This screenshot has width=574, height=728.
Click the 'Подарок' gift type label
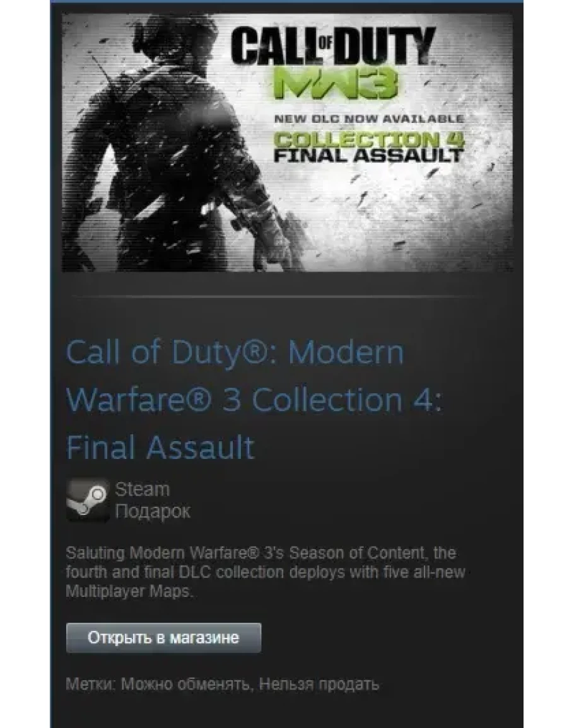point(153,511)
